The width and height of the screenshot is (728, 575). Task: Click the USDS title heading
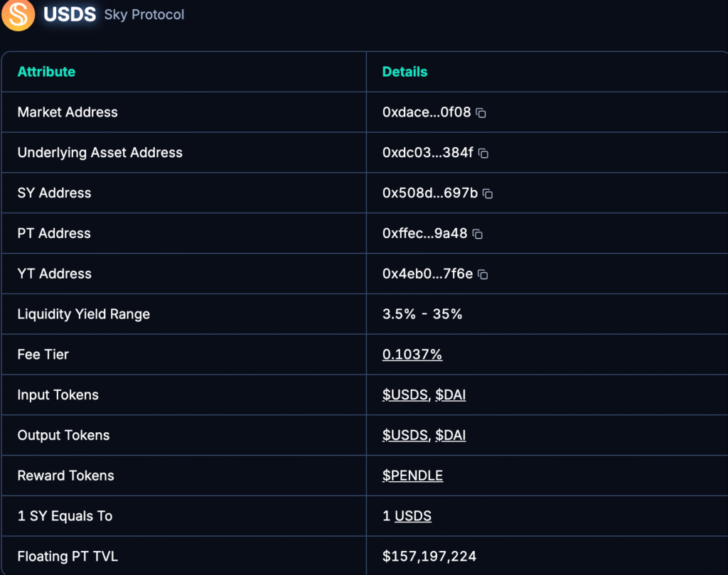point(70,14)
